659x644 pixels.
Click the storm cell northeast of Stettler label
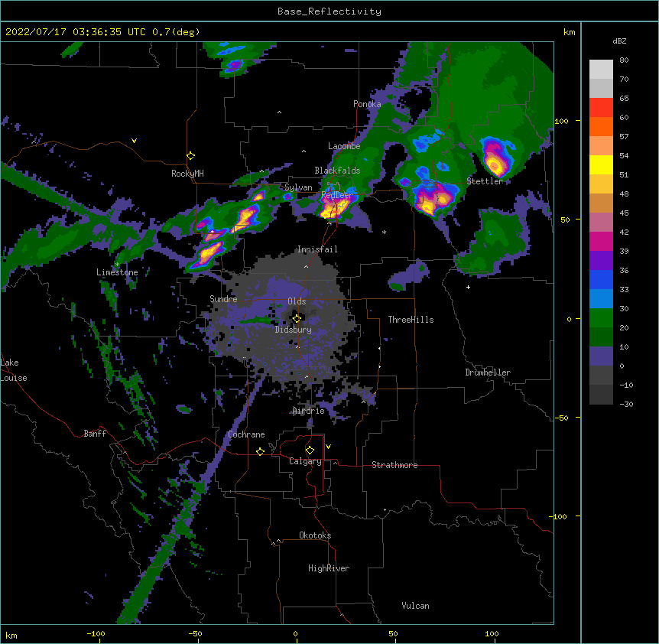tap(496, 158)
